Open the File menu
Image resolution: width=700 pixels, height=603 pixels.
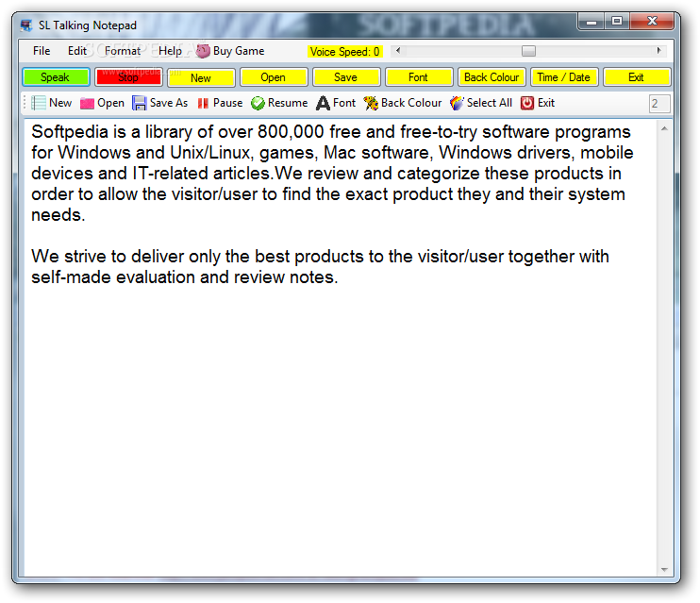point(42,51)
